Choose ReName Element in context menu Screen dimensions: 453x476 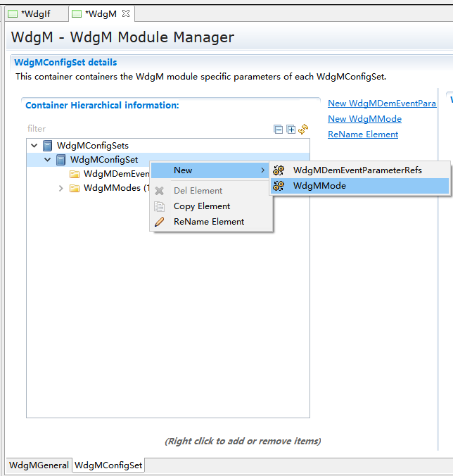pos(209,222)
